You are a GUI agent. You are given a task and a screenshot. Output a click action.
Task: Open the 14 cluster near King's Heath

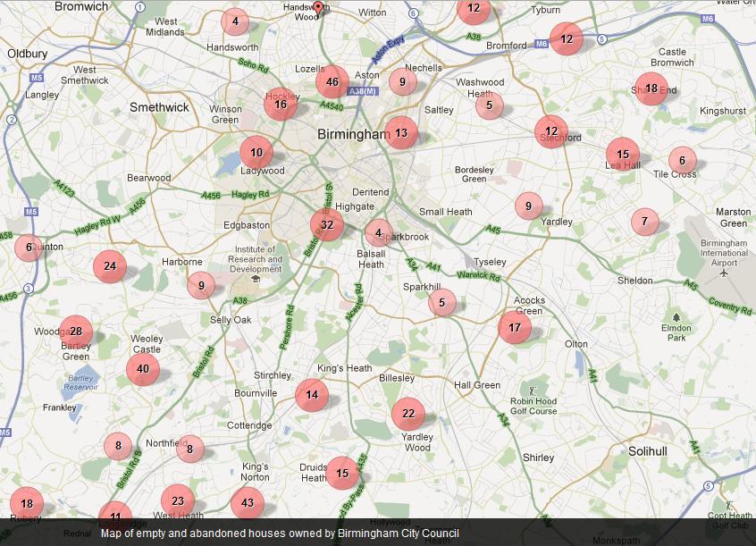[x=312, y=395]
